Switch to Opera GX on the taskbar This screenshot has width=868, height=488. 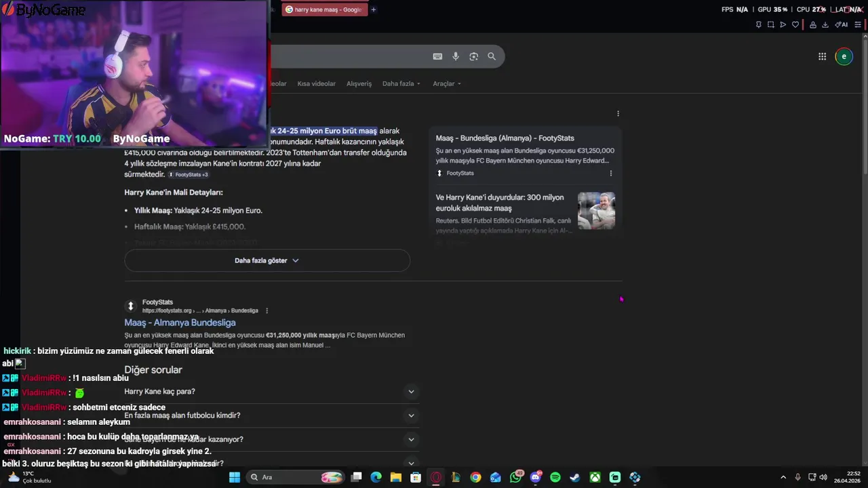coord(436,477)
